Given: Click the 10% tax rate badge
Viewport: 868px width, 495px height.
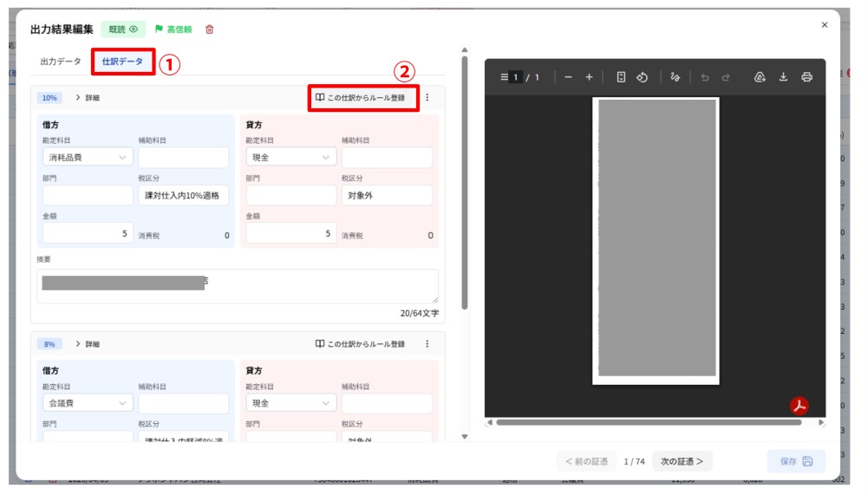Looking at the screenshot, I should click(x=49, y=97).
